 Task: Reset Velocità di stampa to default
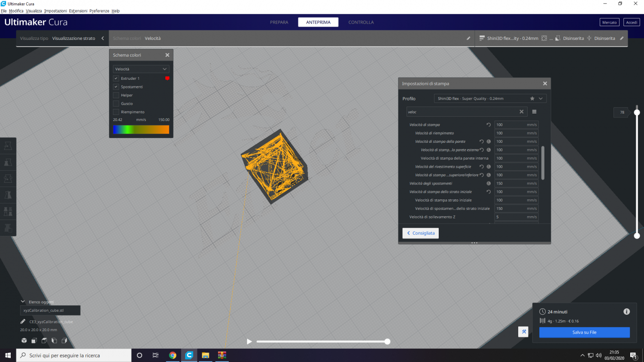[x=489, y=125]
